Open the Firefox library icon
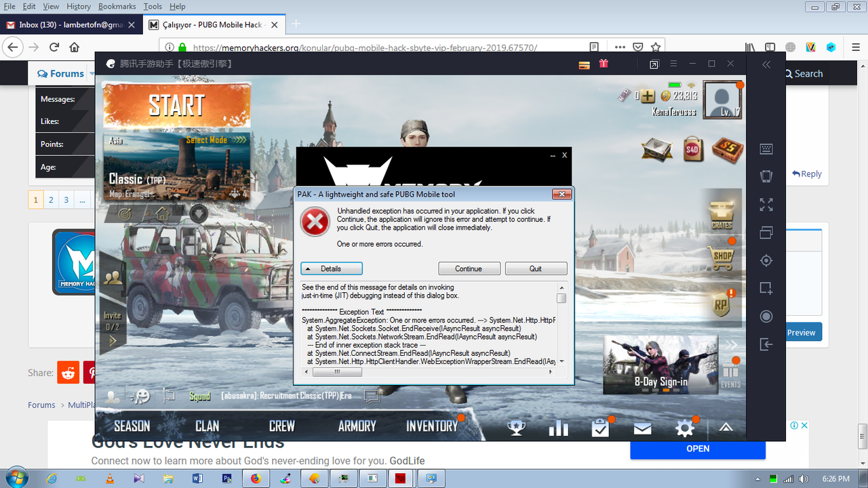Viewport: 868px width, 488px height. coord(750,47)
